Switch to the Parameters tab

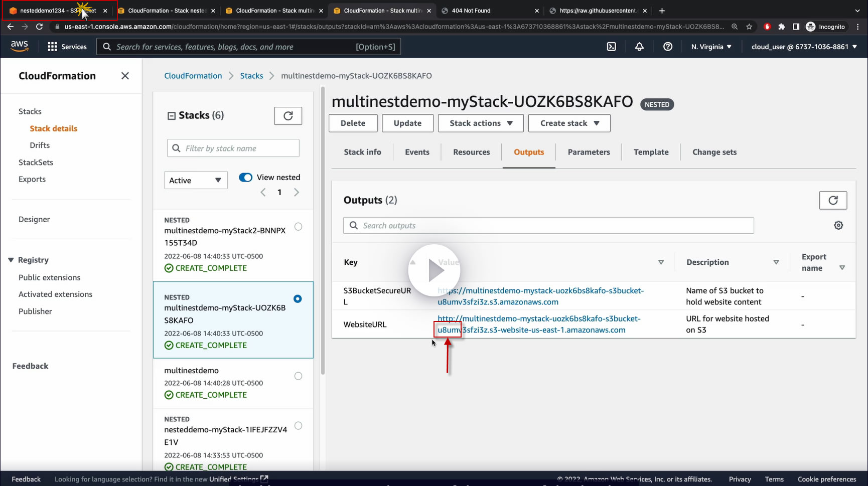[589, 152]
